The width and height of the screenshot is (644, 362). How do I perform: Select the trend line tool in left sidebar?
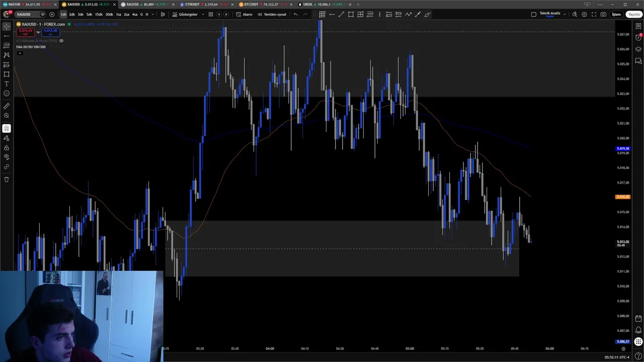pyautogui.click(x=7, y=36)
